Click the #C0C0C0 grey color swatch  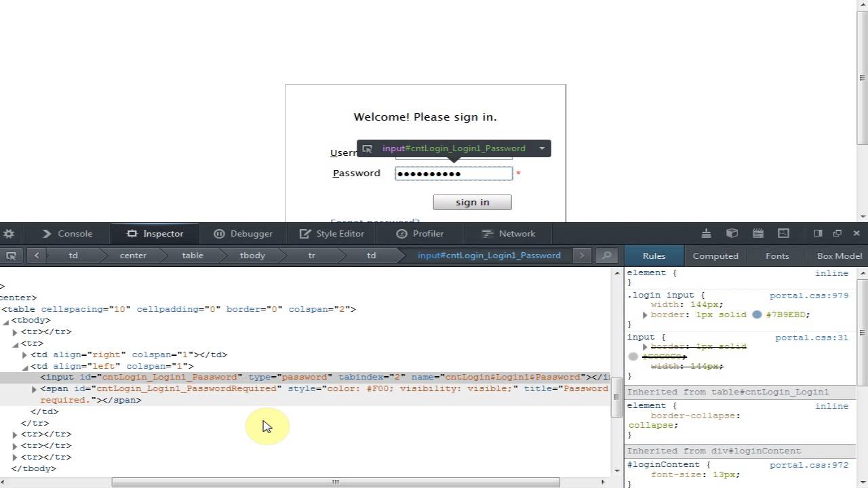tap(633, 357)
